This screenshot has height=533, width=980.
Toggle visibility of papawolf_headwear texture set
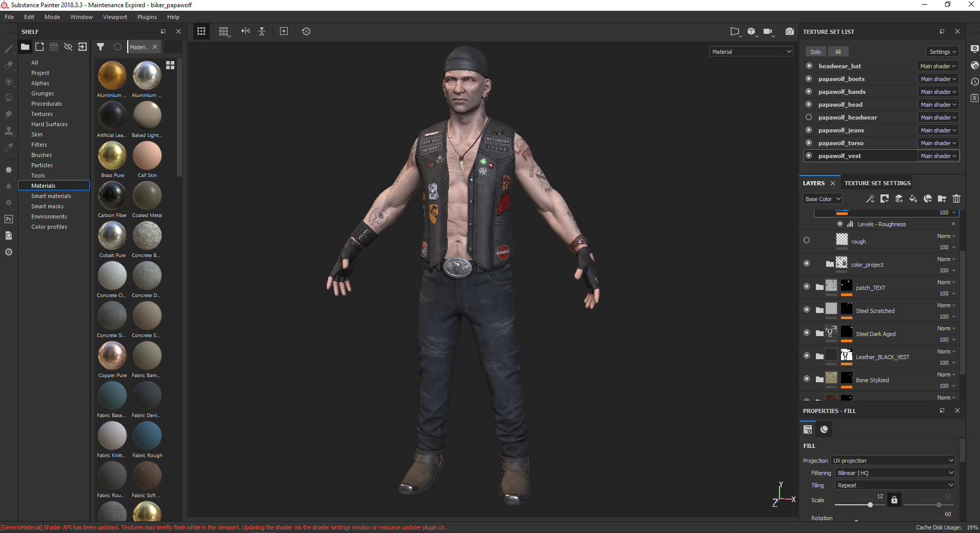(x=809, y=117)
